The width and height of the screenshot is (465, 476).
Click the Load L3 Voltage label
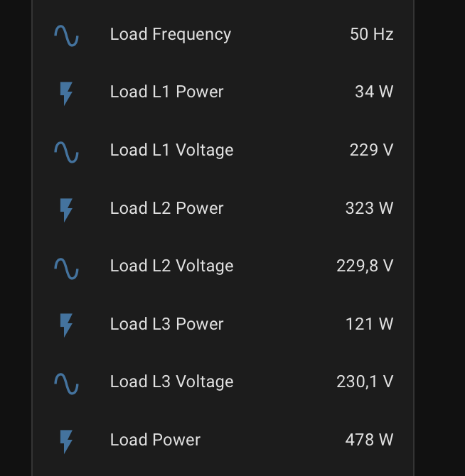click(x=172, y=382)
